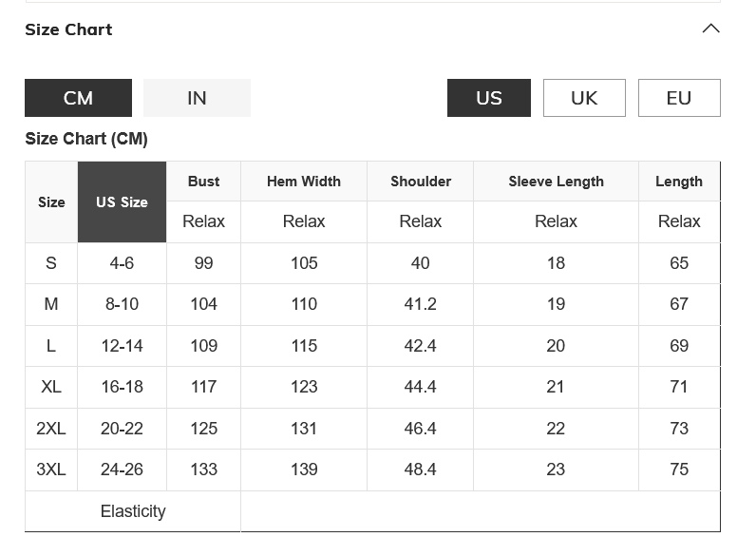Viewport: 756px width, 556px height.
Task: Click the Shoulder column header
Action: pyautogui.click(x=420, y=182)
